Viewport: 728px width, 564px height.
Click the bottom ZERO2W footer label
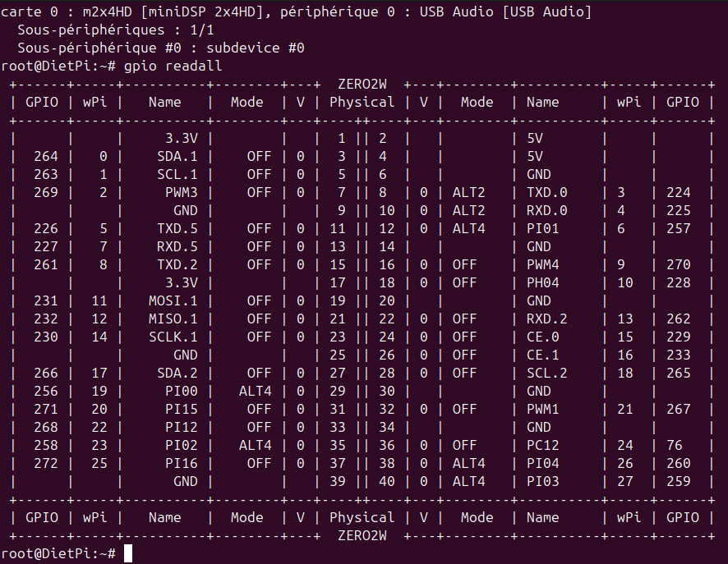362,536
